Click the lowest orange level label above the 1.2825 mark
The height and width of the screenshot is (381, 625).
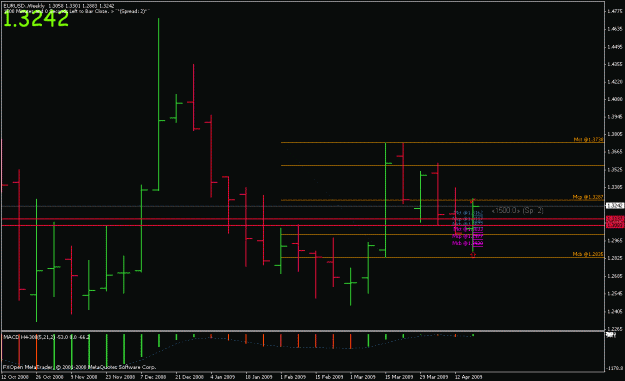tap(588, 254)
